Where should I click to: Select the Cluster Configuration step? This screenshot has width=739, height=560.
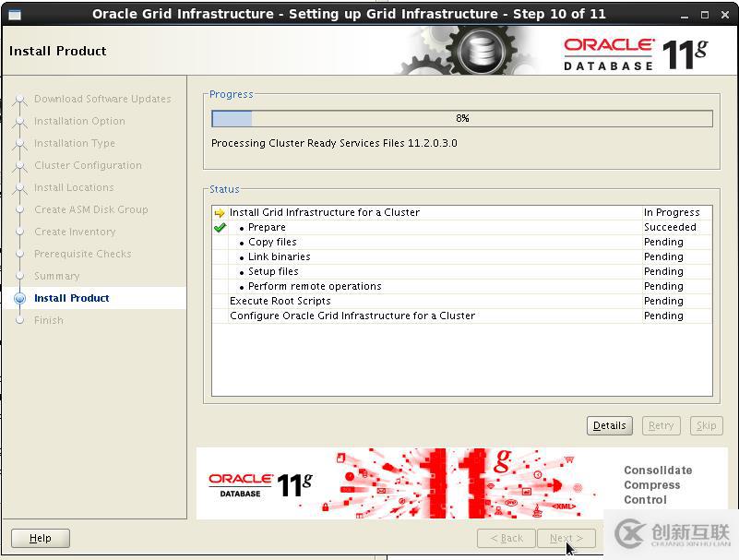coord(88,165)
